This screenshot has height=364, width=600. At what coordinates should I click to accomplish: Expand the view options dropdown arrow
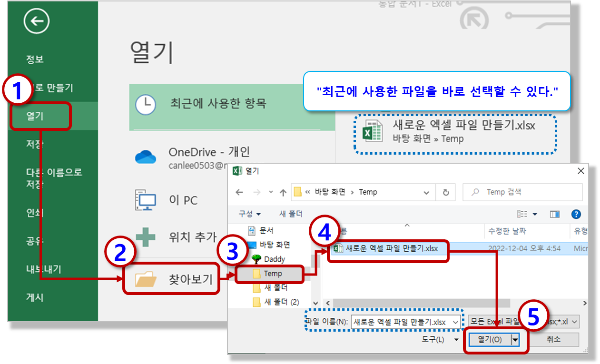pyautogui.click(x=535, y=214)
